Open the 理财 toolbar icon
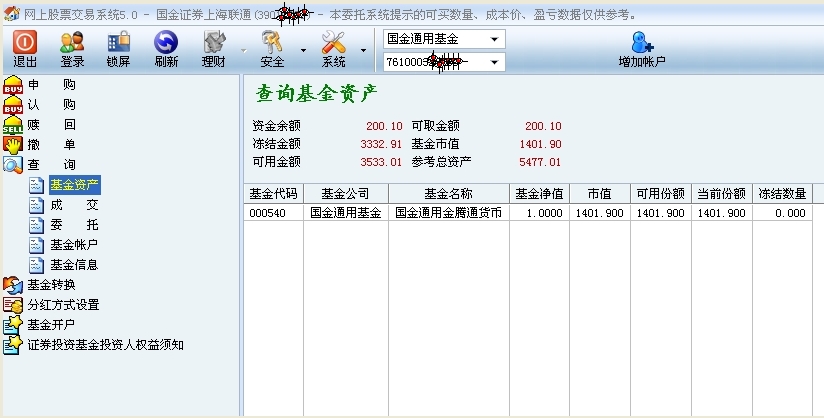 pyautogui.click(x=214, y=42)
